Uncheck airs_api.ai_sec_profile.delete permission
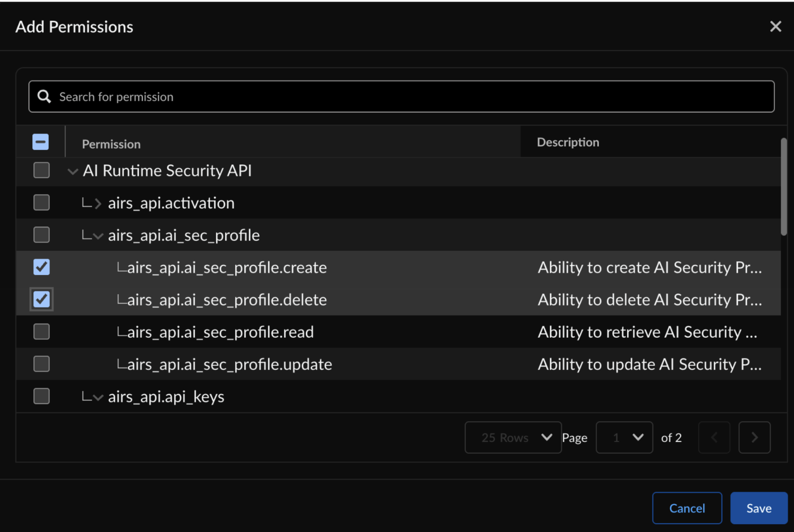This screenshot has height=532, width=794. click(41, 299)
